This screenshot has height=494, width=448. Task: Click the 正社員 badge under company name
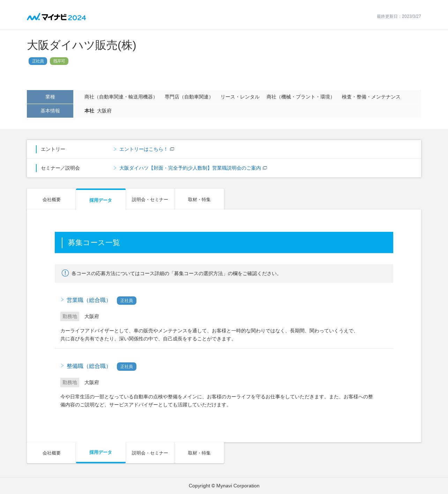[38, 61]
